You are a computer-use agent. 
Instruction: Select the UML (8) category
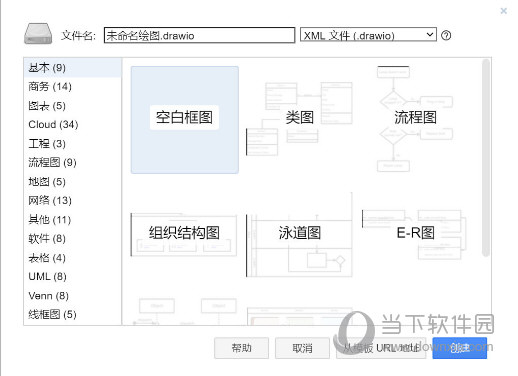click(73, 277)
